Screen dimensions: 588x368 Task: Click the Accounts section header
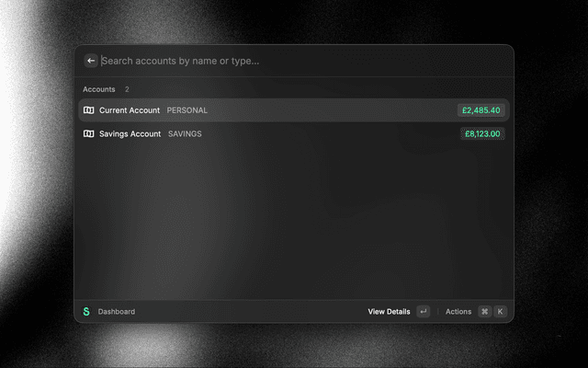pos(99,89)
